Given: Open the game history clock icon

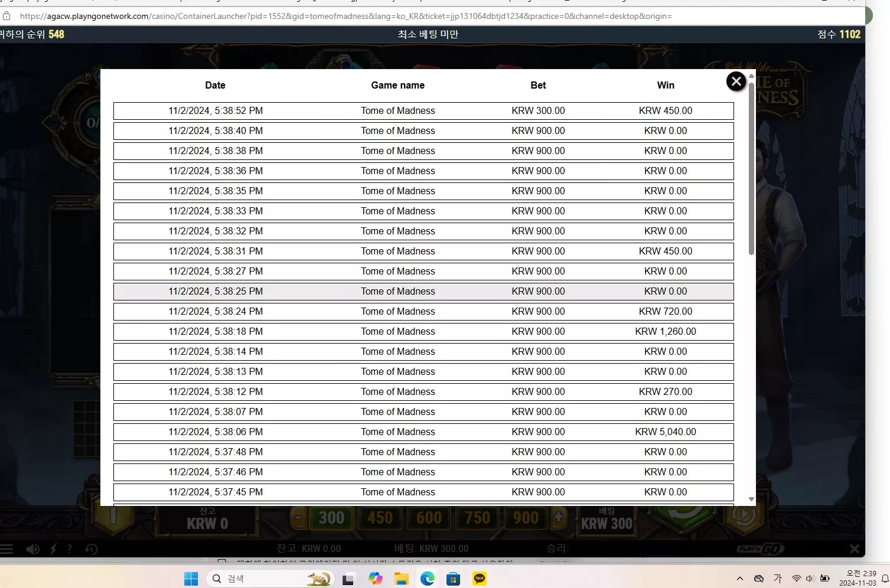Looking at the screenshot, I should pyautogui.click(x=92, y=549).
